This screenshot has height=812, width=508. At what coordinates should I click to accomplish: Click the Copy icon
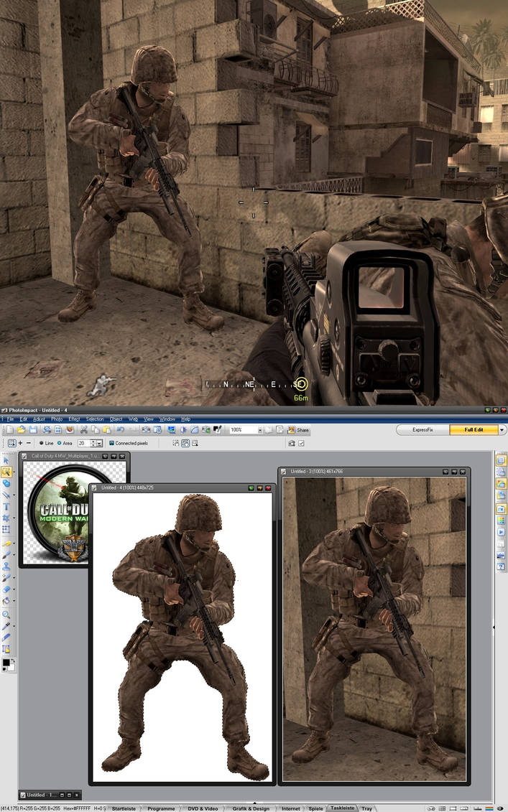point(96,429)
